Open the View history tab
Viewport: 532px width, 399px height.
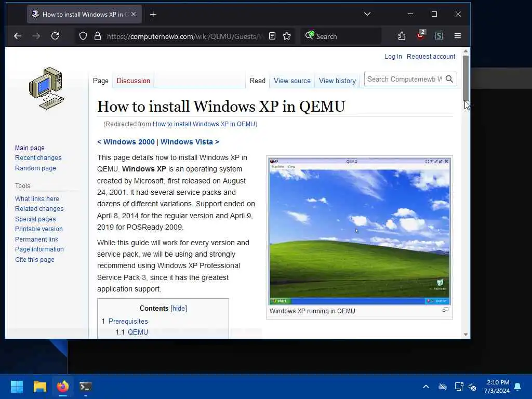click(337, 81)
